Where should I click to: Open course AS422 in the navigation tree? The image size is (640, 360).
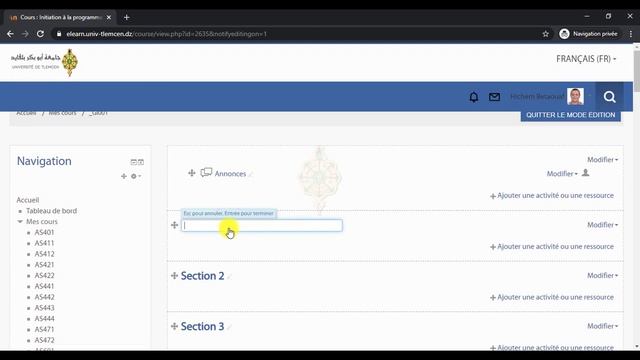point(44,276)
